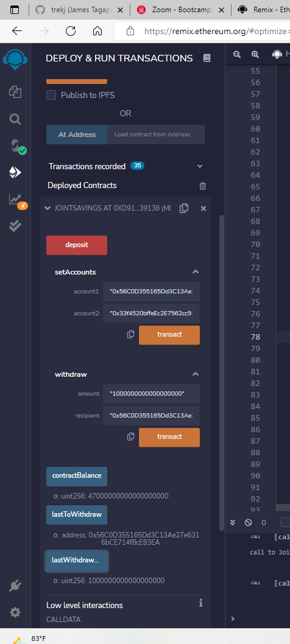The height and width of the screenshot is (644, 290).
Task: Click browser back arrow
Action: click(17, 31)
